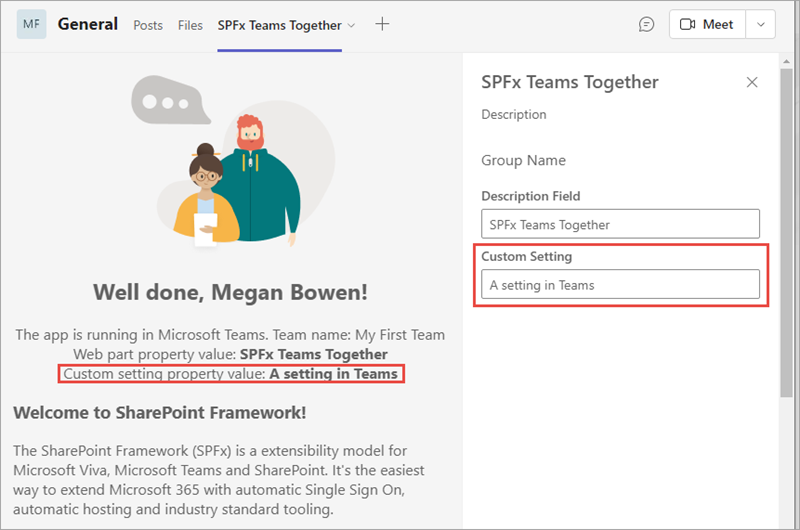The height and width of the screenshot is (530, 800).
Task: Click the scrollbar up arrow
Action: (786, 61)
